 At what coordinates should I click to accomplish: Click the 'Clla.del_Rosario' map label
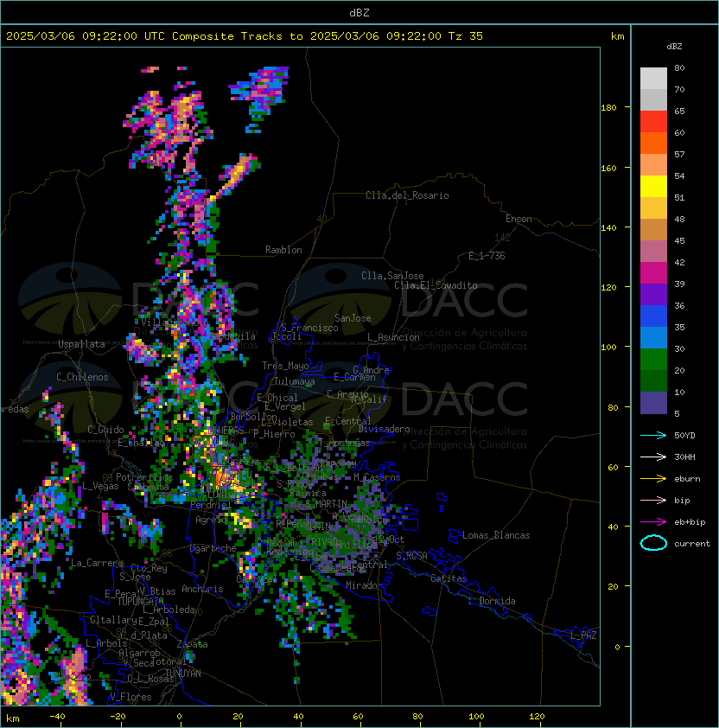pos(407,195)
